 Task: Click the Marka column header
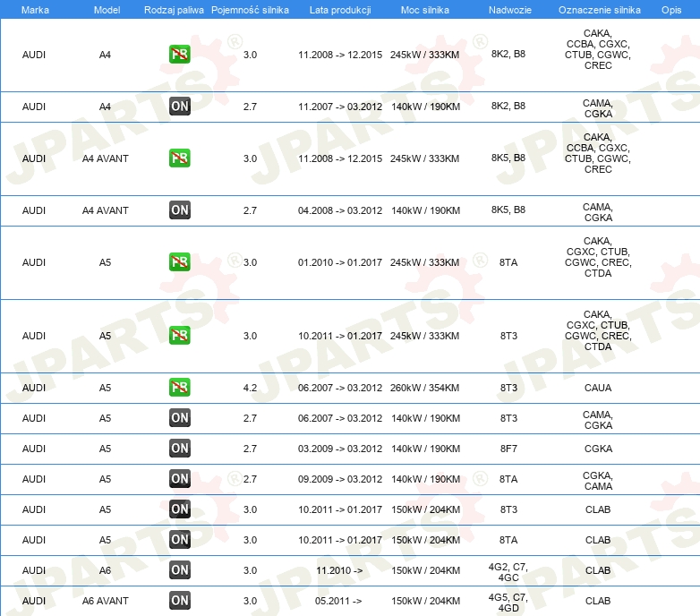[35, 9]
